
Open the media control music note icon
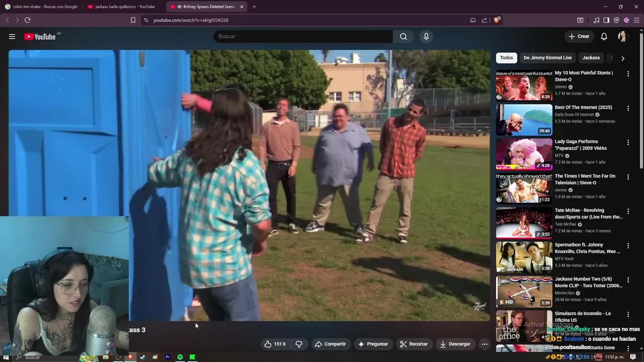[x=596, y=20]
